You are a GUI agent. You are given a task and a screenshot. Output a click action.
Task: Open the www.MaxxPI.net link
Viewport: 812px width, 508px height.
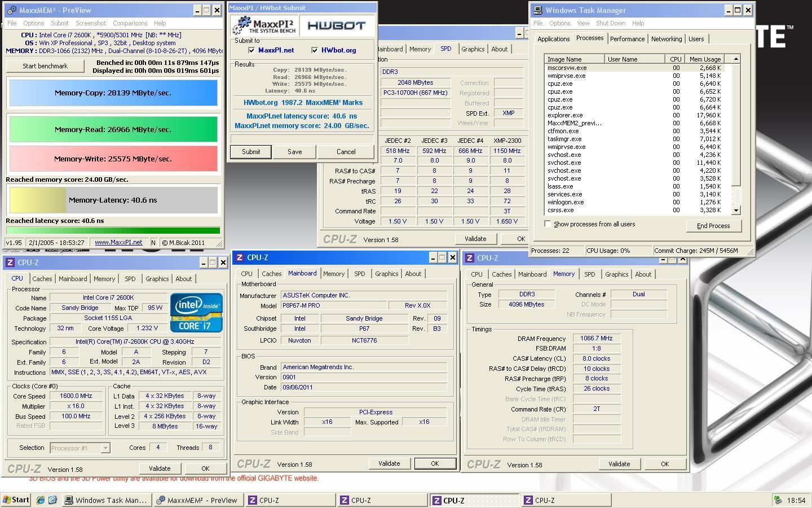click(118, 243)
